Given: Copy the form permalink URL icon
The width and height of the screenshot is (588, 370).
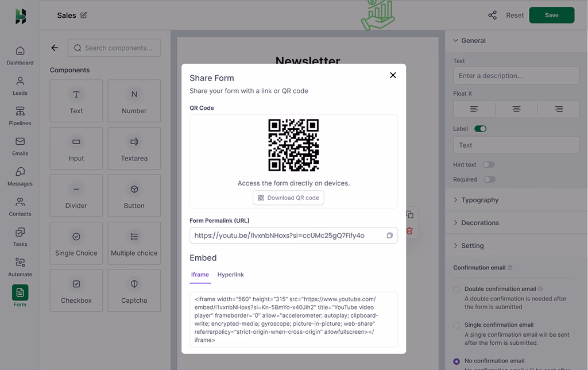Looking at the screenshot, I should point(390,236).
